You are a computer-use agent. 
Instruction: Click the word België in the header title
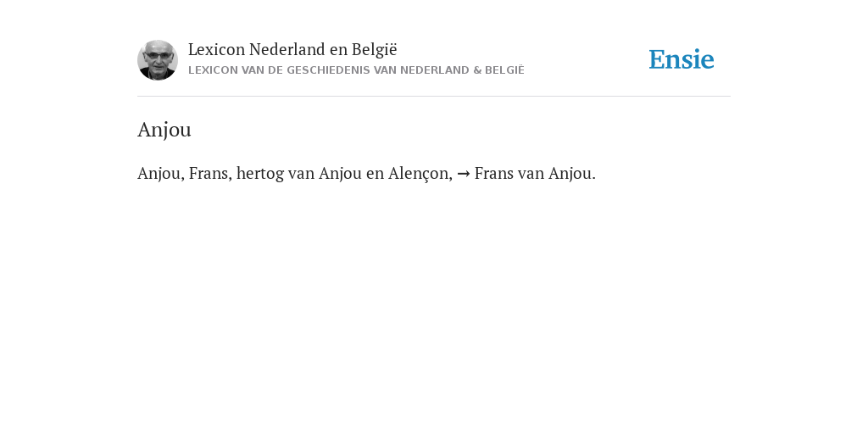tap(374, 49)
